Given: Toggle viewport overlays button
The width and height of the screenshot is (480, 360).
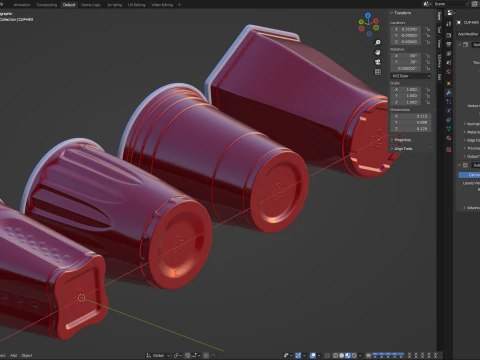Looking at the screenshot, I should pos(313,355).
